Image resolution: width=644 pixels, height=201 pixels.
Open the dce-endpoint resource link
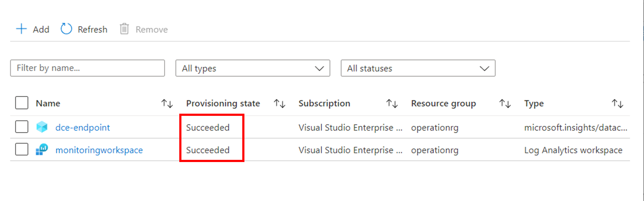pyautogui.click(x=82, y=127)
